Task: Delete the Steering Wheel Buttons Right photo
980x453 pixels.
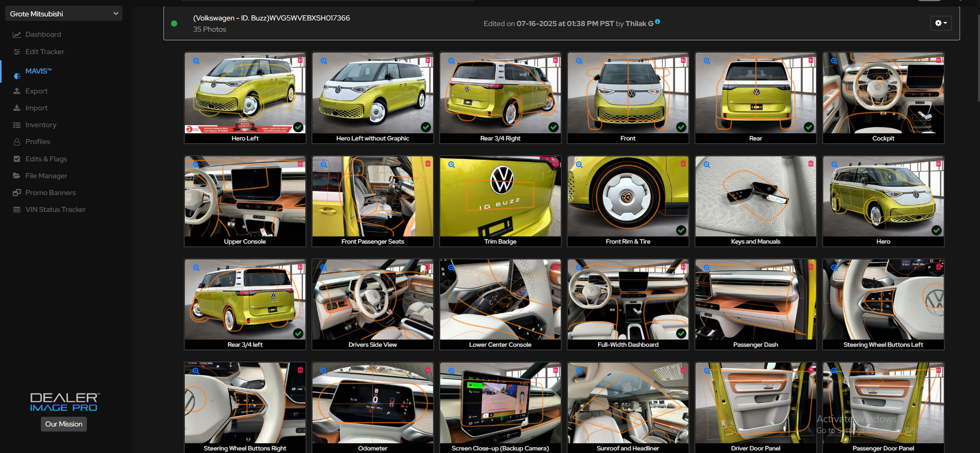Action: [x=300, y=370]
